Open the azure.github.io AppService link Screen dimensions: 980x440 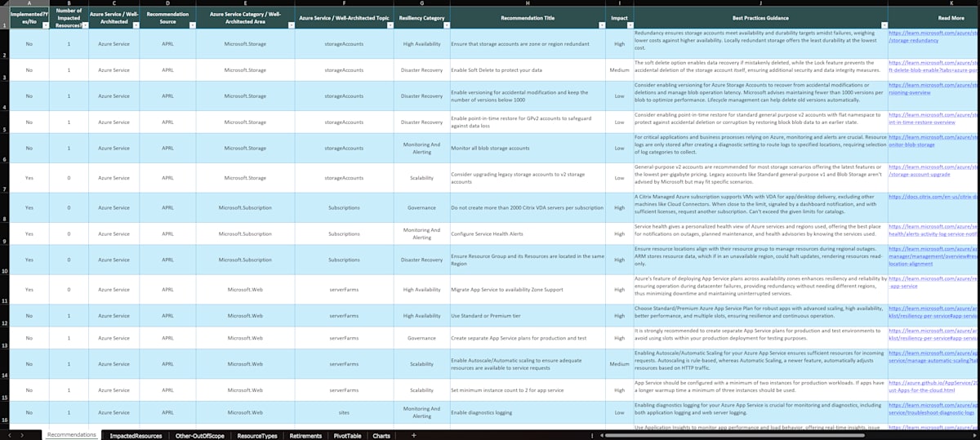pos(934,386)
